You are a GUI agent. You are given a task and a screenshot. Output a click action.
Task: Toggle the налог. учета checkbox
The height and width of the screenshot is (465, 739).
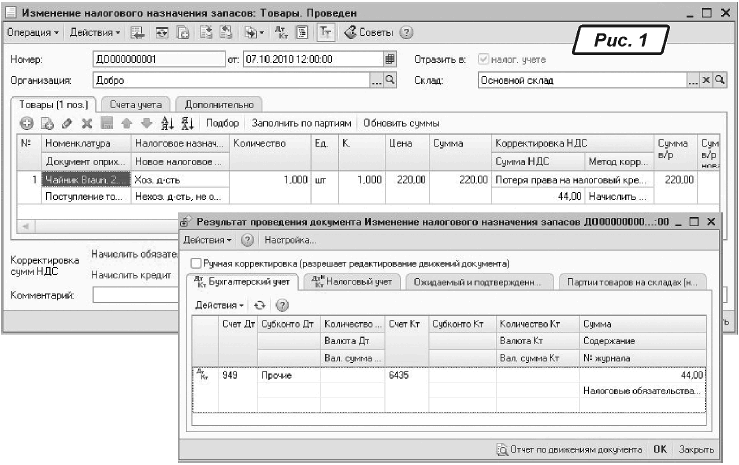pyautogui.click(x=485, y=59)
